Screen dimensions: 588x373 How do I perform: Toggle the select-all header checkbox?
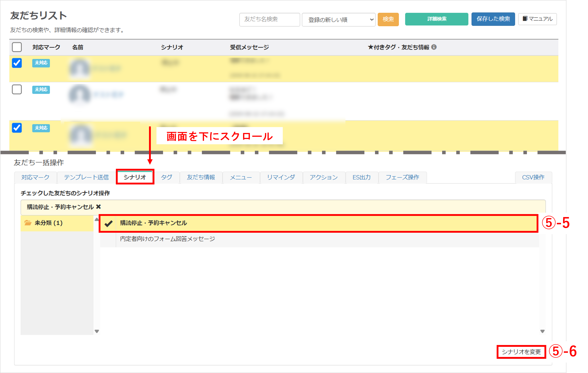pyautogui.click(x=17, y=47)
